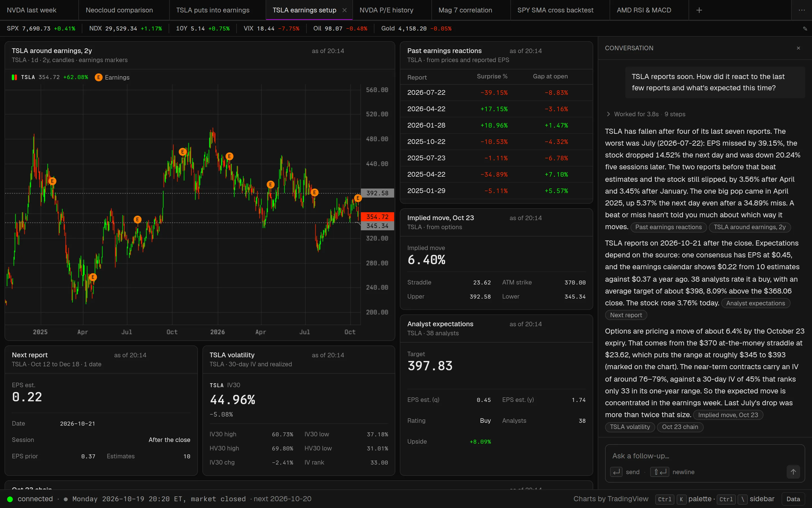Click the Gap at open column header

coord(550,76)
